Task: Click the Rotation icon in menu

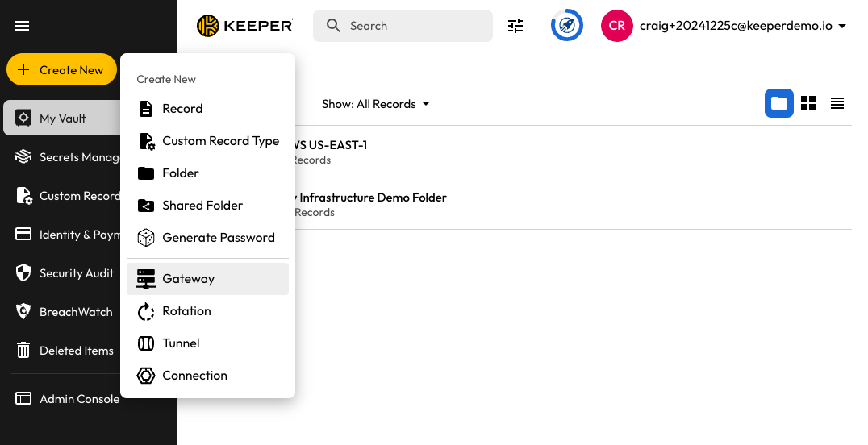Action: tap(146, 311)
